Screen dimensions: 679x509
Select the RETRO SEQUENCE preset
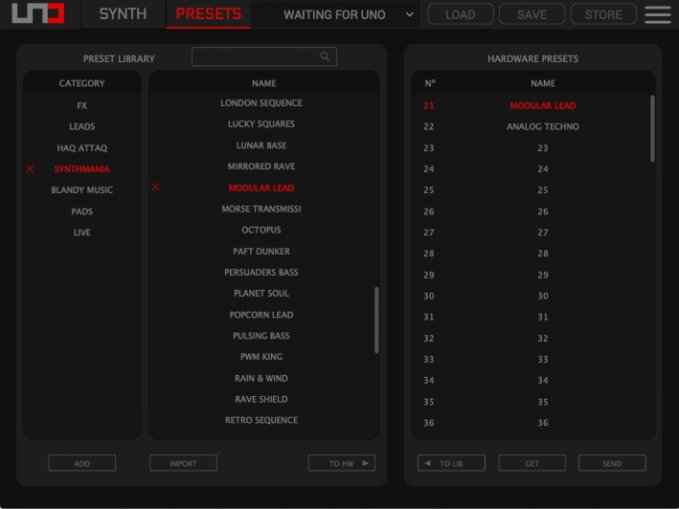[x=261, y=420]
